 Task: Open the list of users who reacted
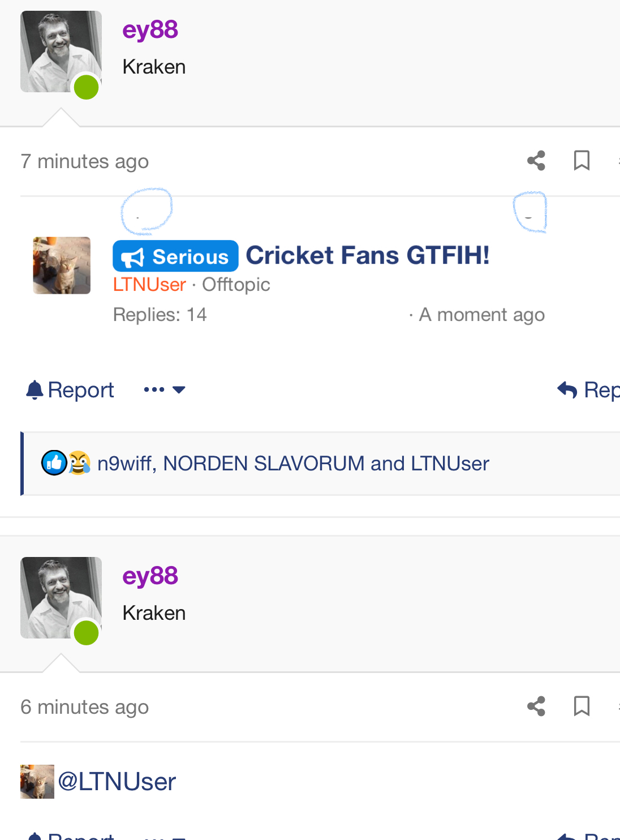pos(293,464)
